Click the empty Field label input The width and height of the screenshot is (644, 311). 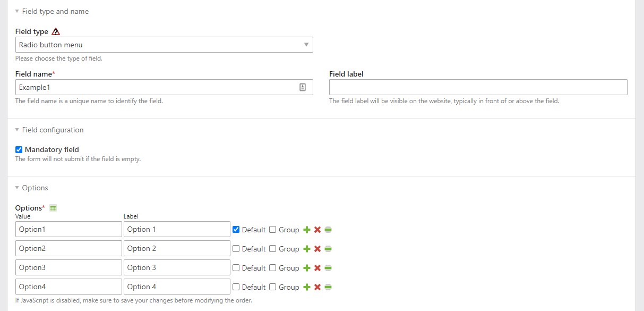478,87
